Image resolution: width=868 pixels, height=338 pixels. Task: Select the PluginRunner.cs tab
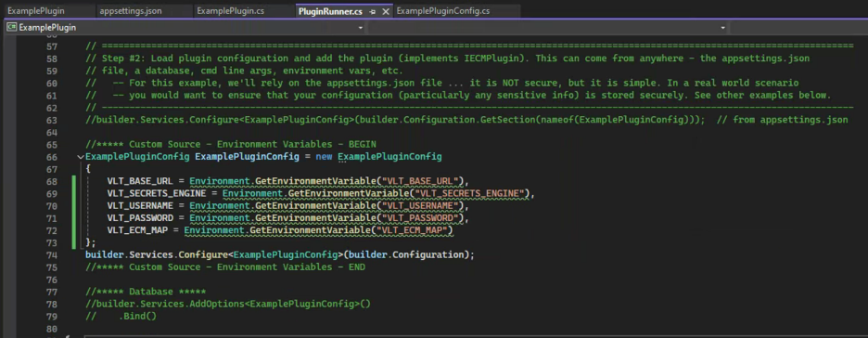330,11
